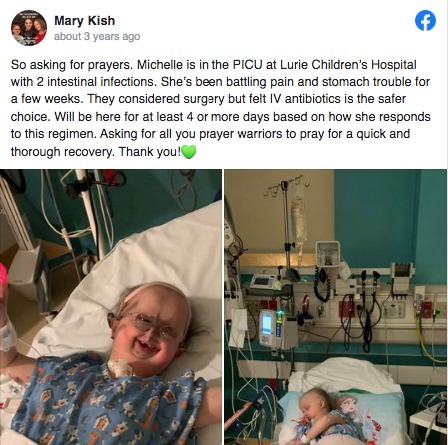Open the Facebook logo icon
448x445 pixels.
tap(425, 21)
